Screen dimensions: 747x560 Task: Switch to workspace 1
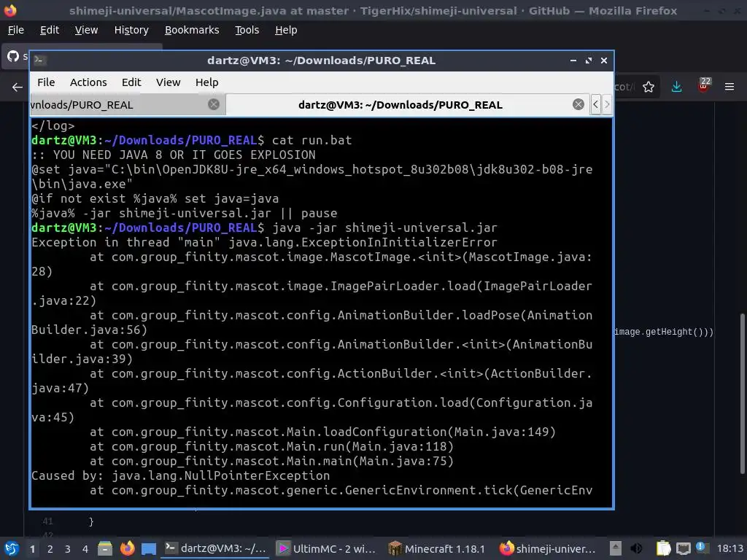coord(32,549)
